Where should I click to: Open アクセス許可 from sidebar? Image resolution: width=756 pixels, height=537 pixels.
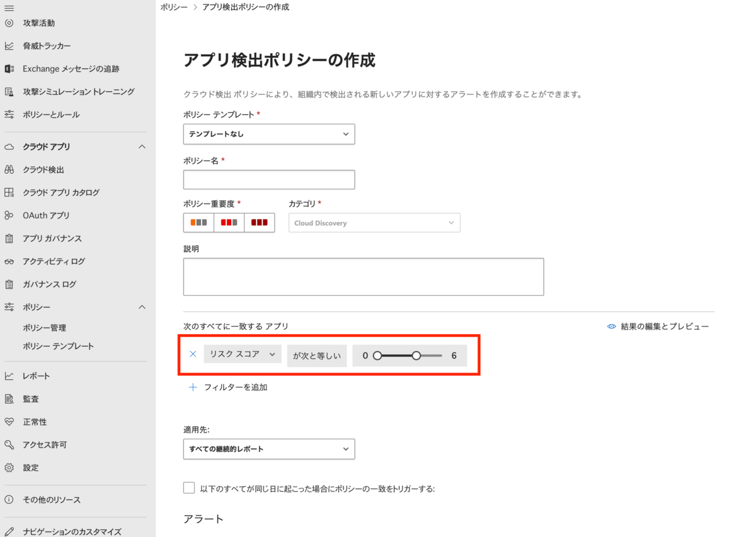(x=45, y=444)
